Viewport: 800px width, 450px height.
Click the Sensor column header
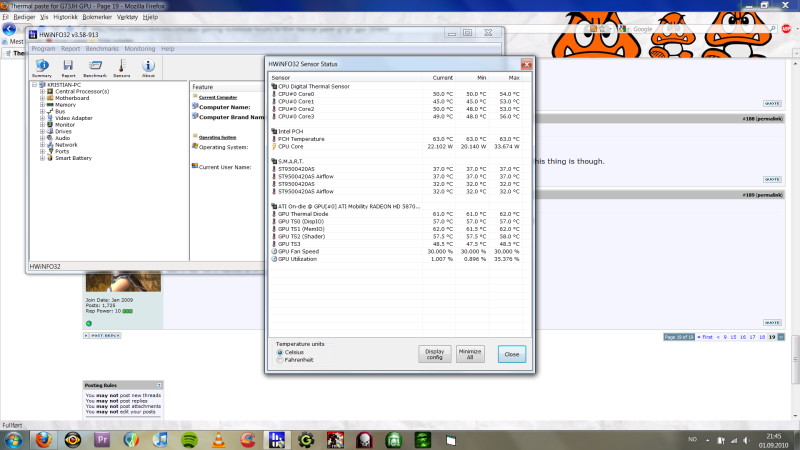[x=345, y=78]
